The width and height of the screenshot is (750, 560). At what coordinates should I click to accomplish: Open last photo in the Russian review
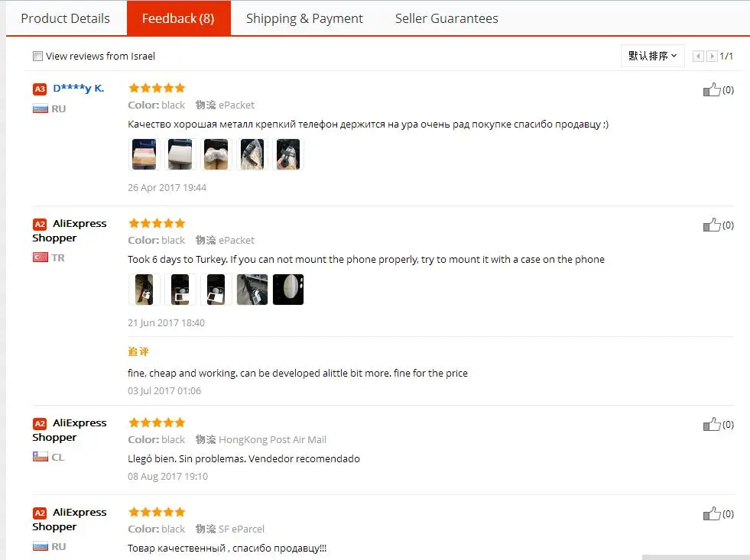288,154
